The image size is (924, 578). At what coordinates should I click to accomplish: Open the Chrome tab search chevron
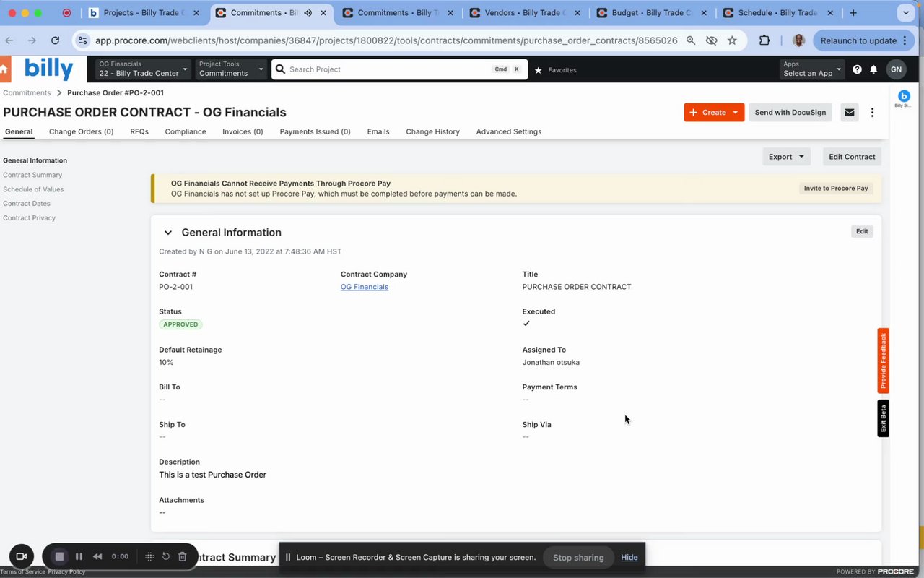coord(905,13)
